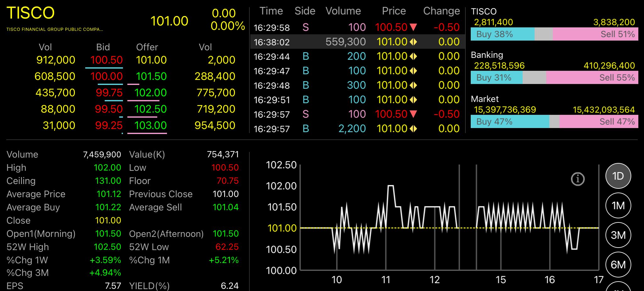644x291 pixels.
Task: Click the TISCO Financial Group company name
Action: [55, 29]
